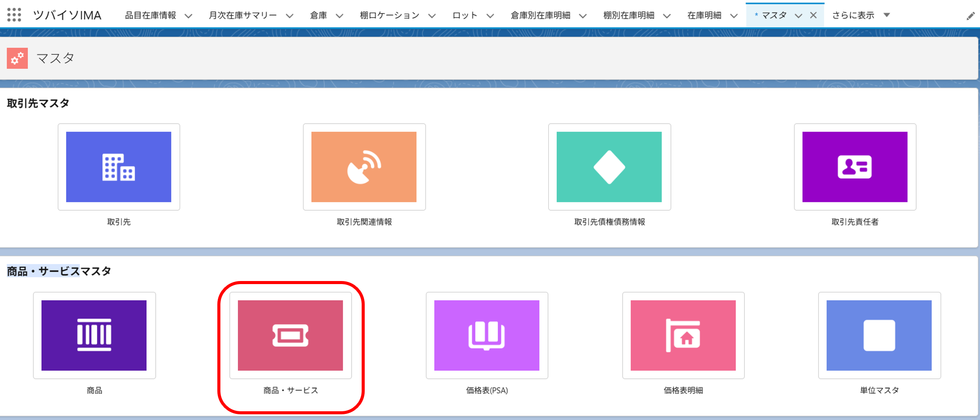
Task: Expand the 棚ロケーション tab dropdown
Action: tap(432, 16)
